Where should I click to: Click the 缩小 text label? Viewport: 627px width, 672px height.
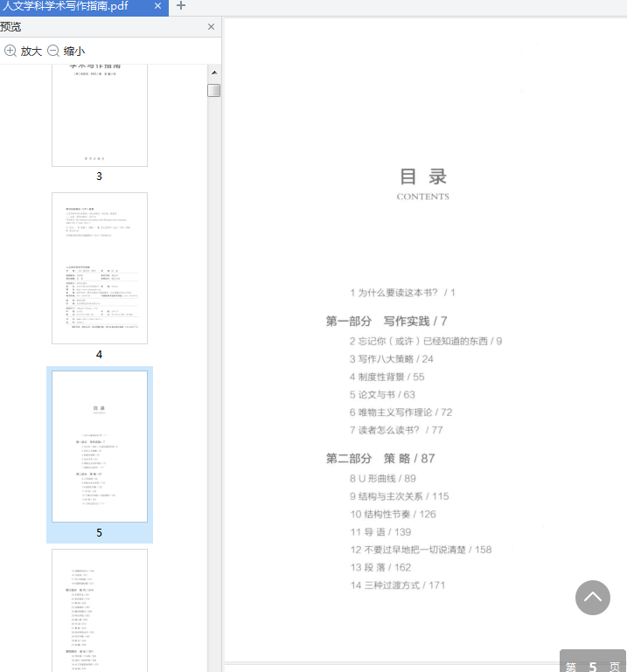[74, 52]
